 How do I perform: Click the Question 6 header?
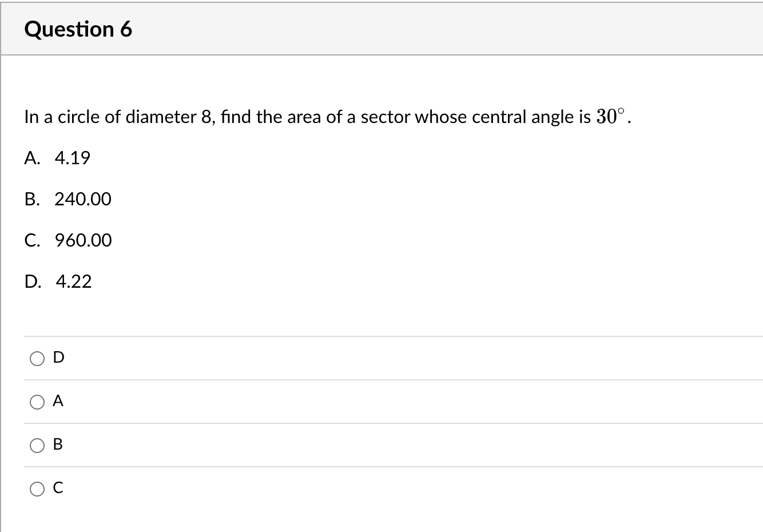click(x=79, y=29)
